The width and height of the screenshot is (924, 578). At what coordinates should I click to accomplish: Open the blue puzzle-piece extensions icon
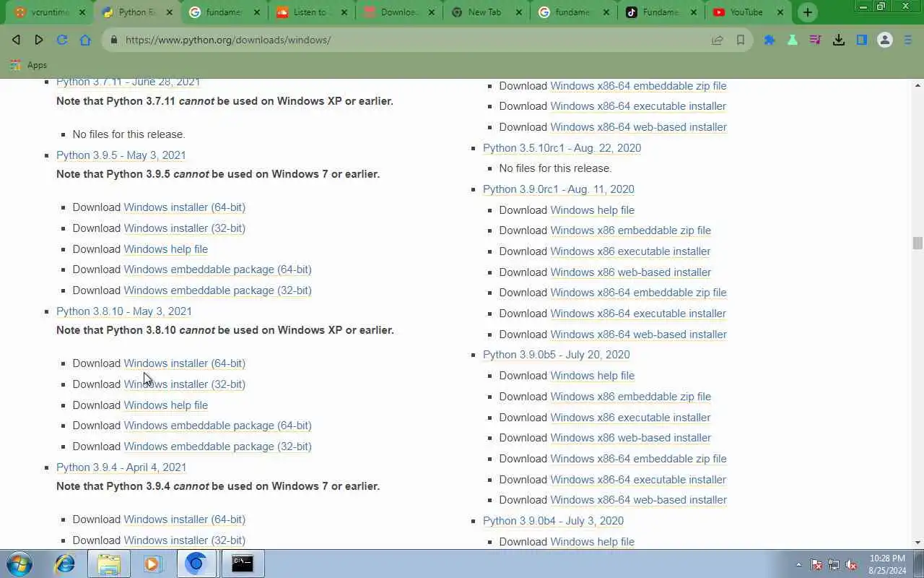[770, 40]
